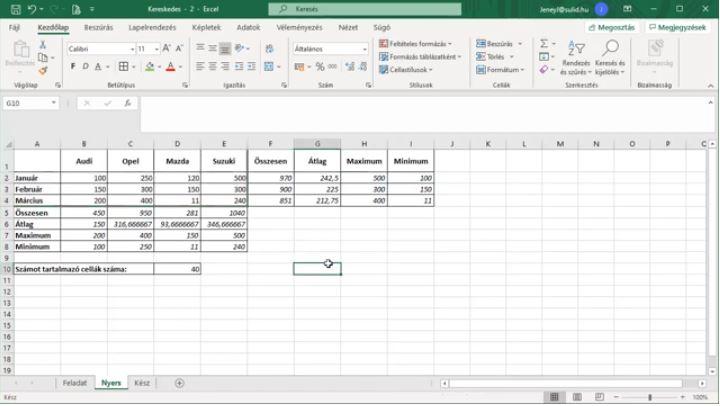This screenshot has width=720, height=406.
Task: Open Feltételes formázás dropdown
Action: pos(420,44)
